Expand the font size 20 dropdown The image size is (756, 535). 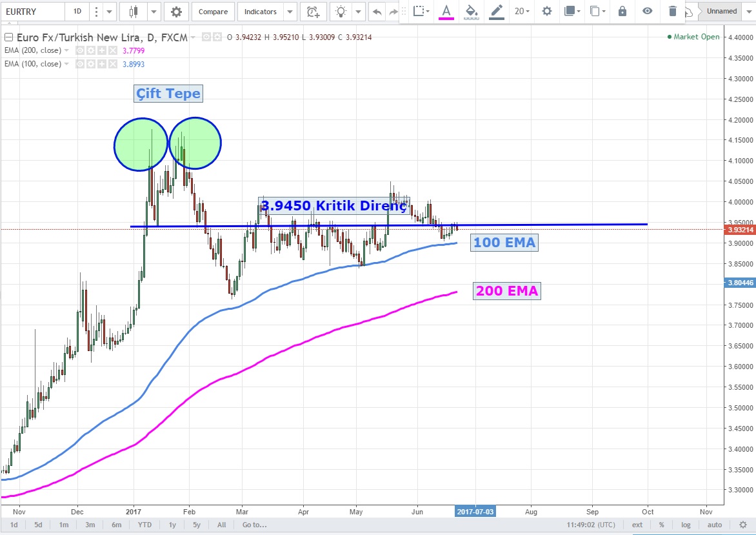(522, 11)
